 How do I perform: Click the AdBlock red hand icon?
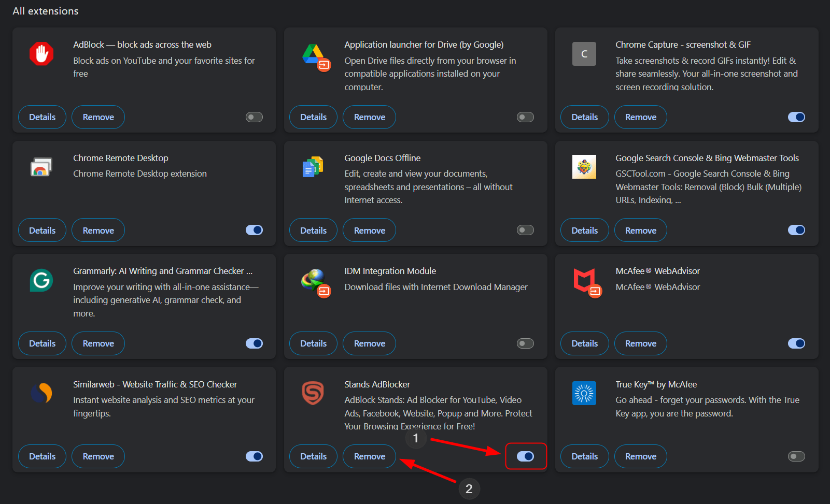point(41,54)
